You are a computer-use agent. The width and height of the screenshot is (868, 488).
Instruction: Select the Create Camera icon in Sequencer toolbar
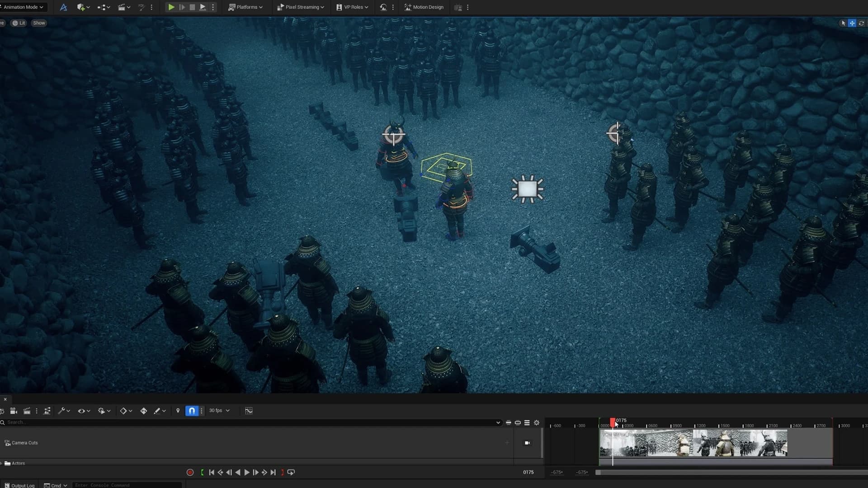point(14,410)
